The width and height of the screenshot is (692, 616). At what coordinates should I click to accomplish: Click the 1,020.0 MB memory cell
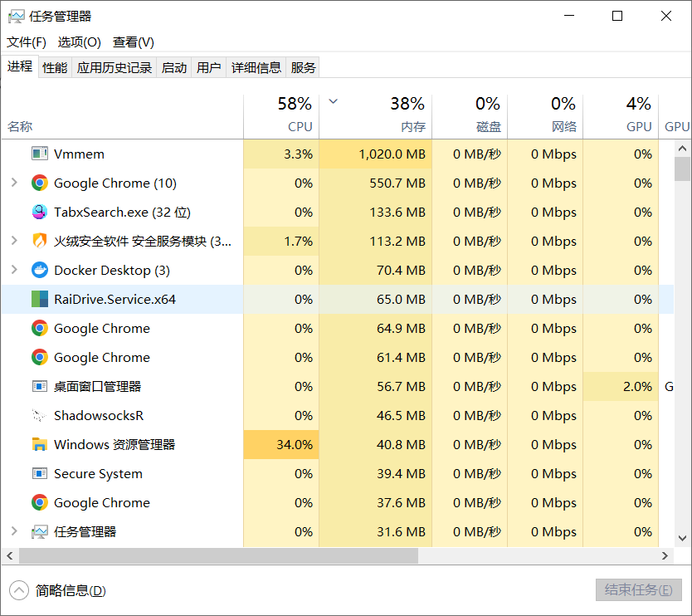pyautogui.click(x=376, y=154)
